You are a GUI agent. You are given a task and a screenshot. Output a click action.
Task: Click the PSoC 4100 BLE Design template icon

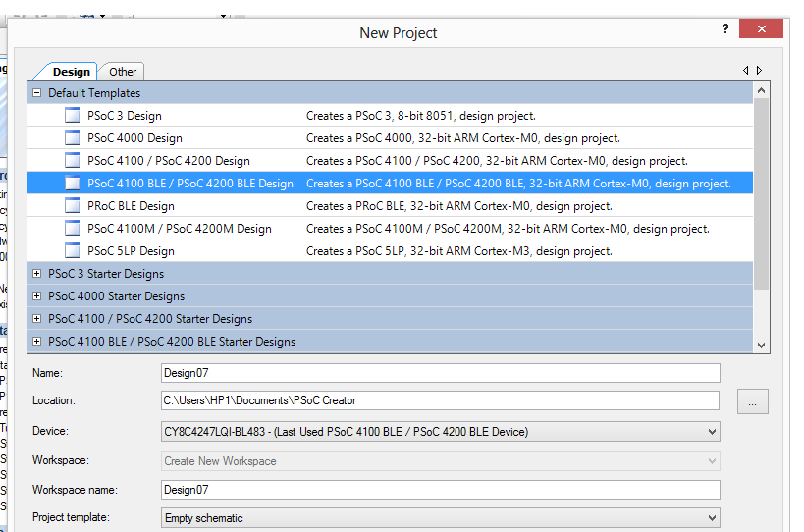click(72, 184)
